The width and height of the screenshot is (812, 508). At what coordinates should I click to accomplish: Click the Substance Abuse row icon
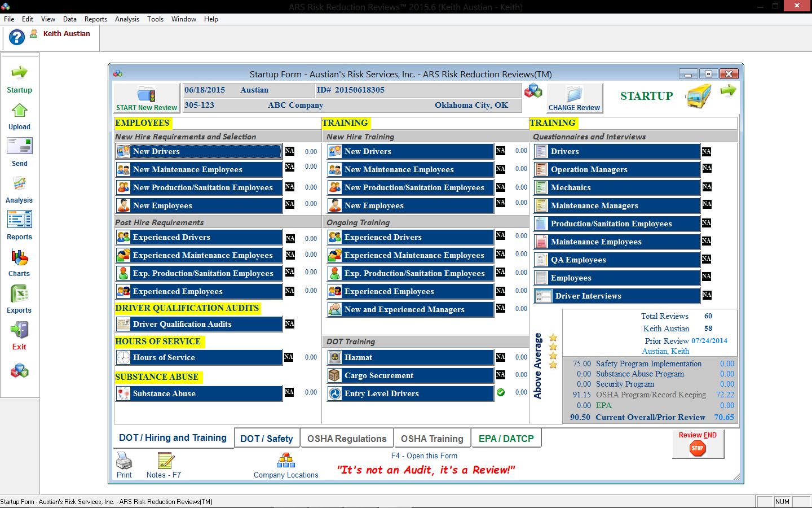point(123,393)
